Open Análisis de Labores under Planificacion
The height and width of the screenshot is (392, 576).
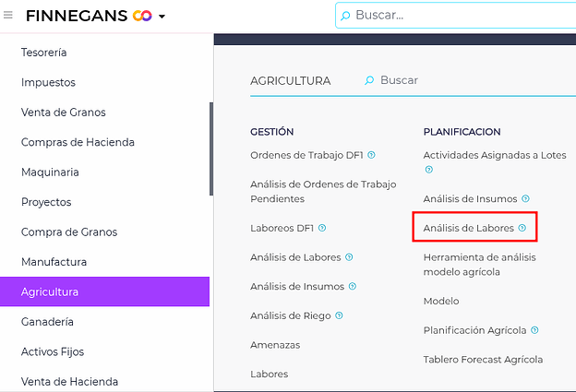pos(469,228)
